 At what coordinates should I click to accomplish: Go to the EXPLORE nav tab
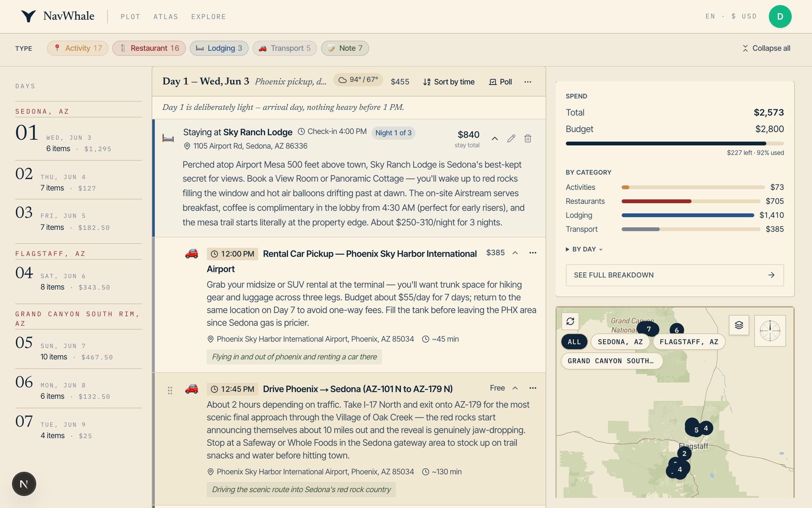[208, 17]
